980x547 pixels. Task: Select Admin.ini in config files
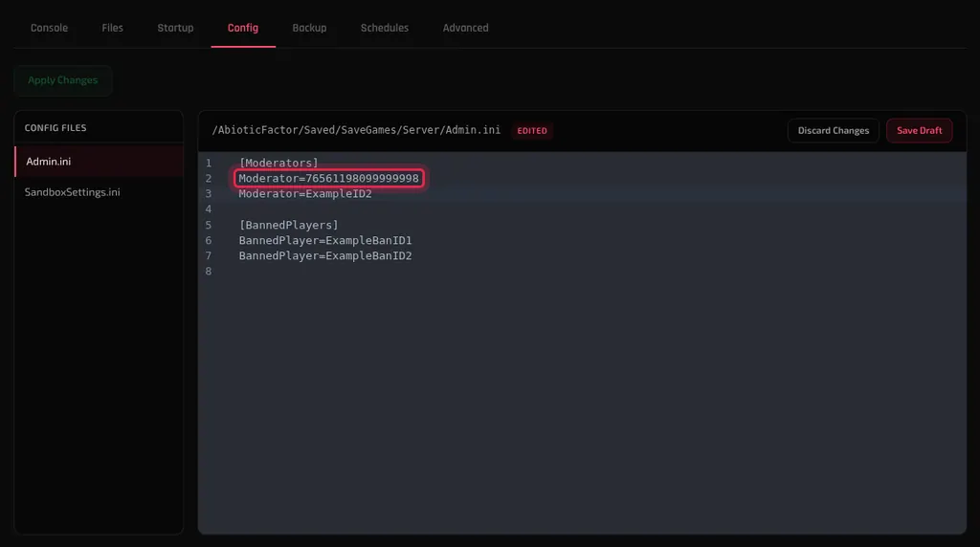(100, 161)
